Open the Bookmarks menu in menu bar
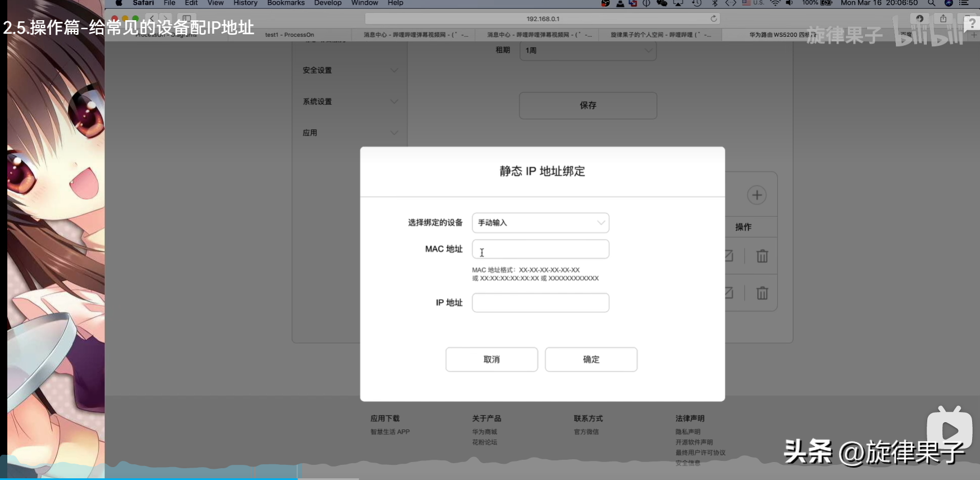The width and height of the screenshot is (980, 480). tap(286, 3)
